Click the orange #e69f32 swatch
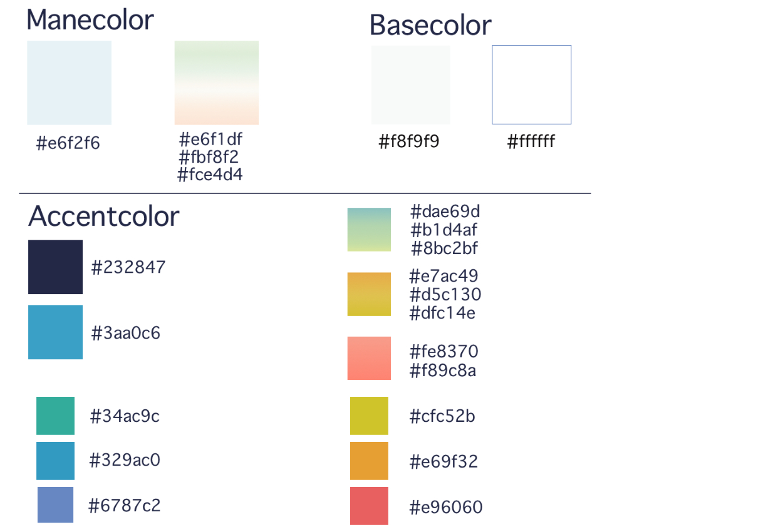The height and width of the screenshot is (532, 783). coord(369,461)
